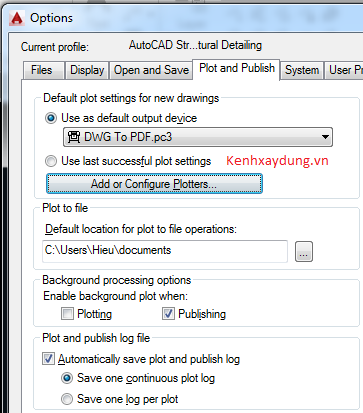Click the AutoCAD Str...tural Detailing profile name
This screenshot has width=363, height=413.
195,45
